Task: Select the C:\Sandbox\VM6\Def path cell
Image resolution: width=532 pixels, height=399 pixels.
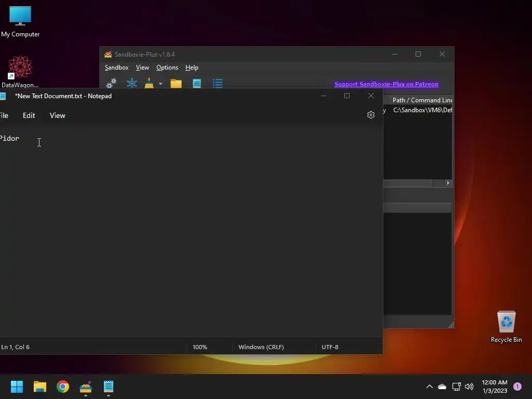Action: 422,110
